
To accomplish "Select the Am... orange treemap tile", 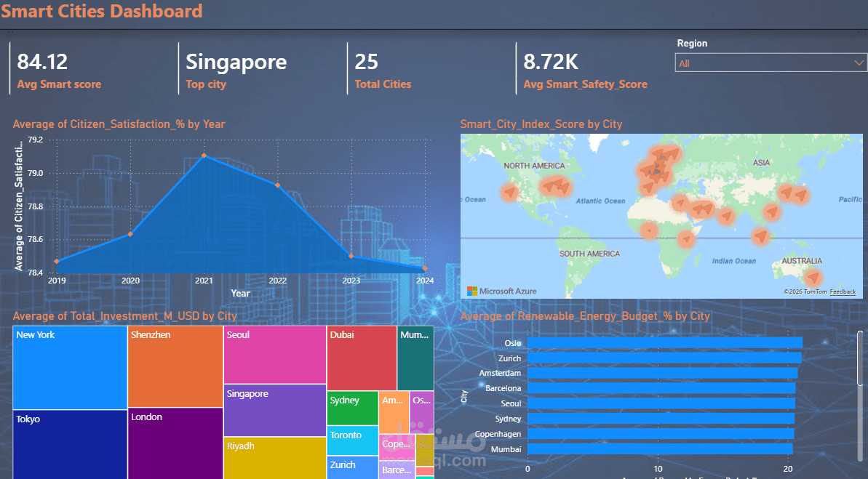I will (x=394, y=412).
